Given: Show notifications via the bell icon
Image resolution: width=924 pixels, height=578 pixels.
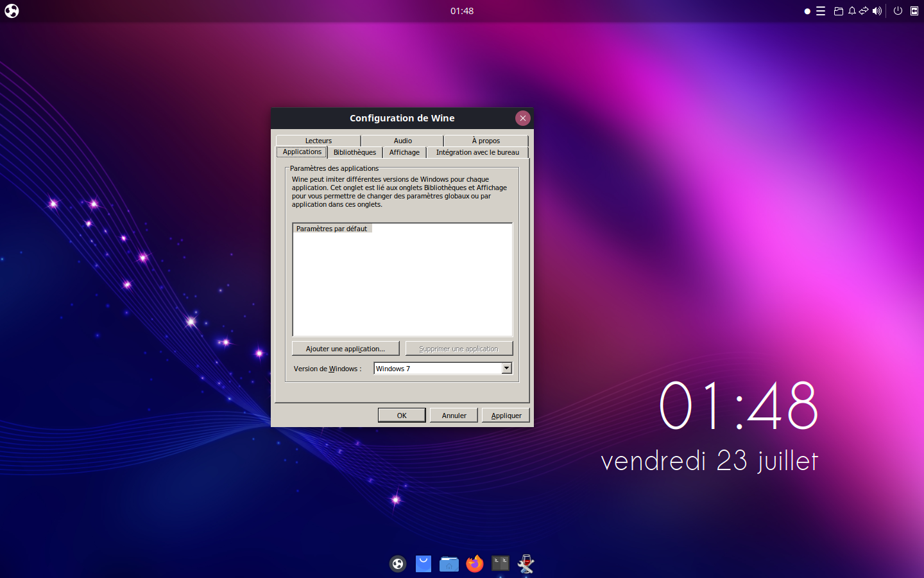Looking at the screenshot, I should tap(852, 11).
